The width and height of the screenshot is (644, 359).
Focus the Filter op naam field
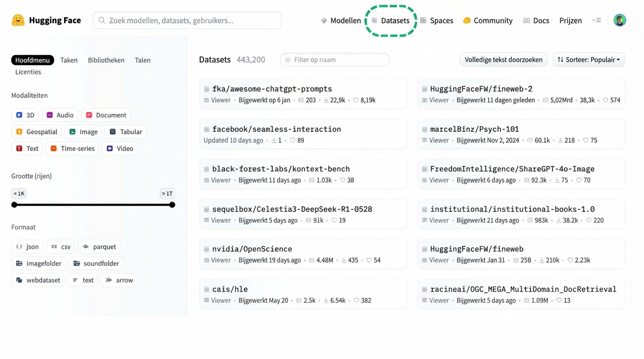point(335,60)
